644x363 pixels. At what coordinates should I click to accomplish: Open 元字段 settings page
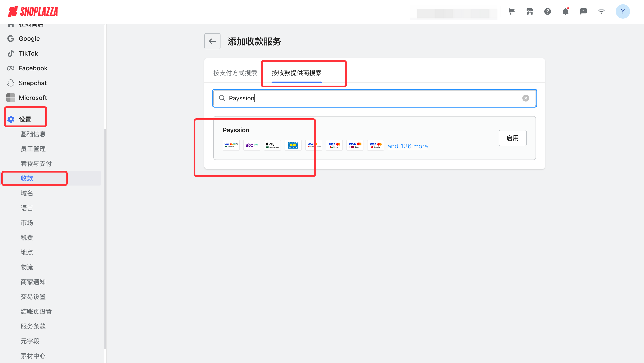pyautogui.click(x=30, y=341)
